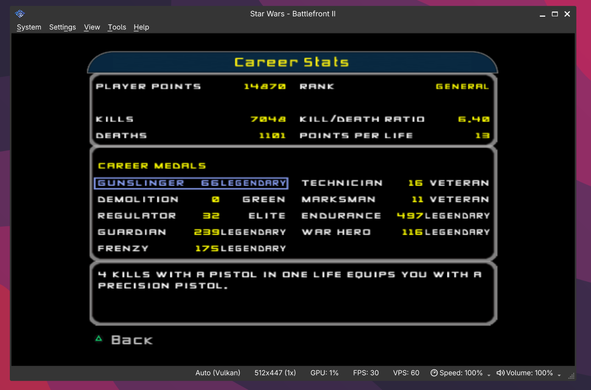Close the Battlefront II window

coord(567,14)
